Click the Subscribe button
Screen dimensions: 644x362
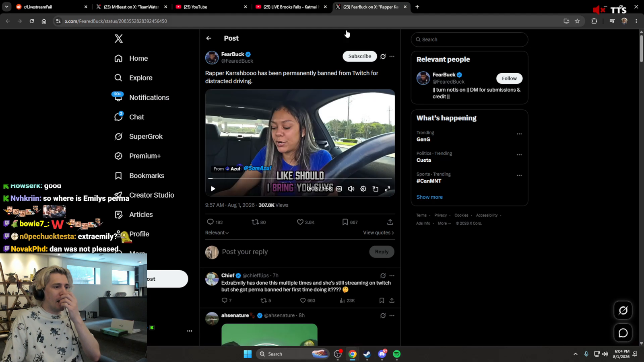[360, 56]
